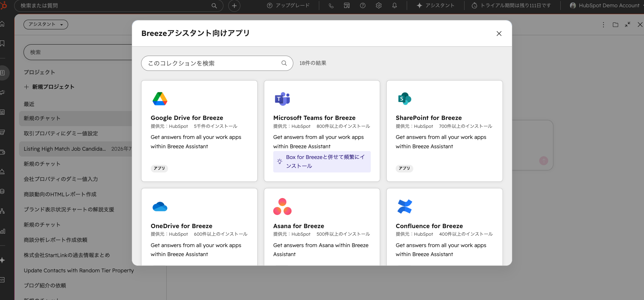Screen dimensions: 644x300
Task: Open the phone calling icon
Action: 331,6
